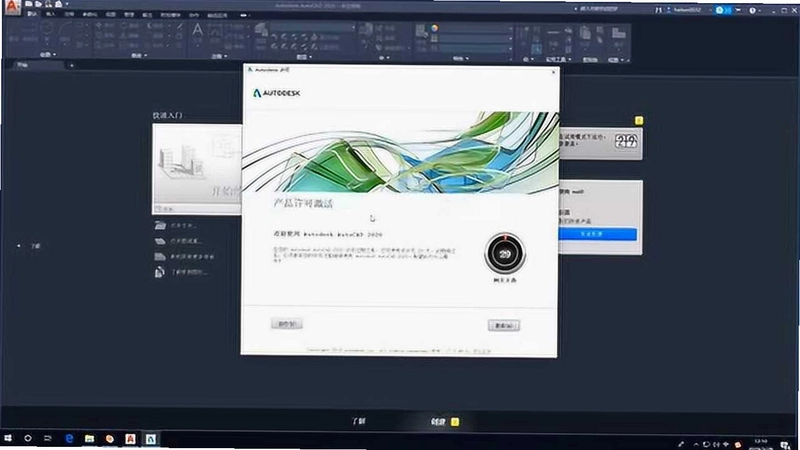The height and width of the screenshot is (450, 800).
Task: Expand the quick access toolbar customize arrow
Action: pyautogui.click(x=67, y=4)
